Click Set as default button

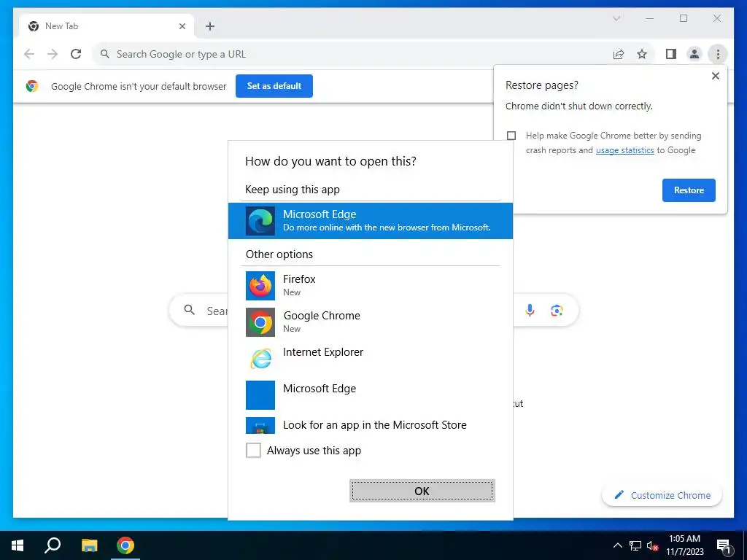coord(274,86)
